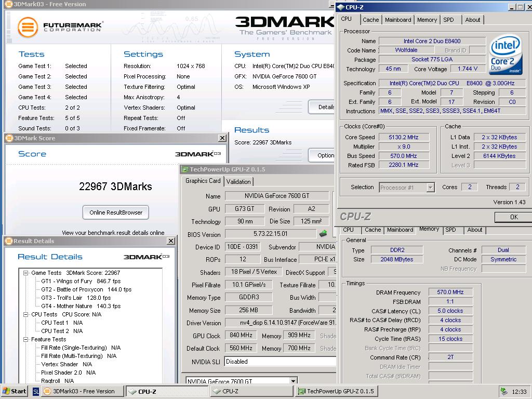Open the Validation tab in GPU-Z

point(238,181)
